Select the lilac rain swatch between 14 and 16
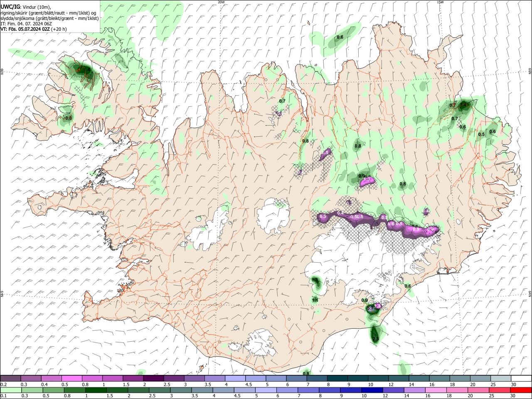Image resolution: width=532 pixels, height=399 pixels. [x=415, y=390]
